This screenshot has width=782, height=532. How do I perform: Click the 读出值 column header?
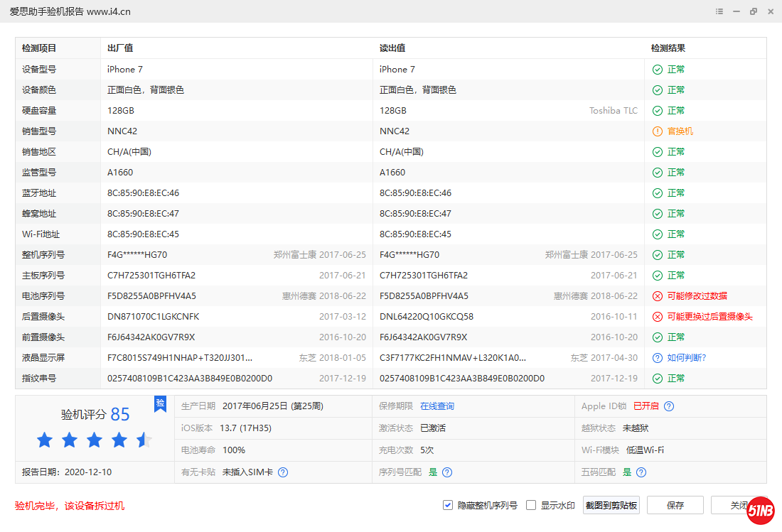(392, 48)
